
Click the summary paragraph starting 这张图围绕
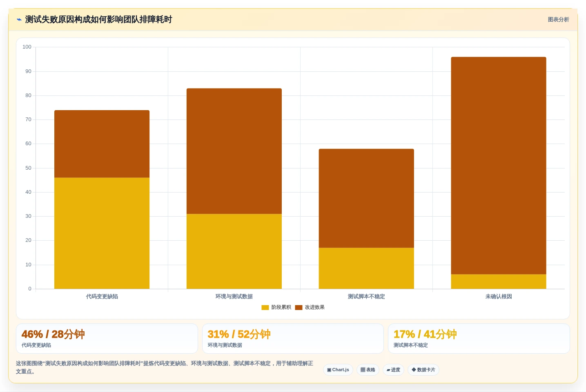tap(165, 368)
